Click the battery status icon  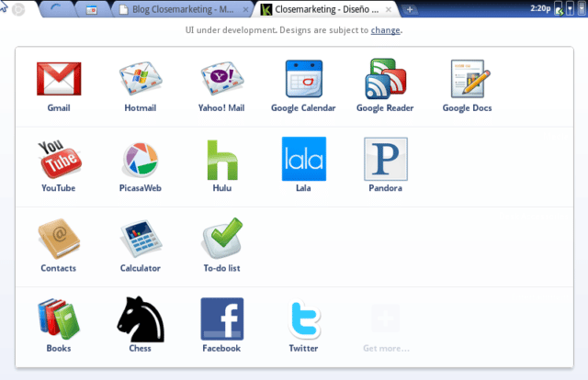click(559, 8)
